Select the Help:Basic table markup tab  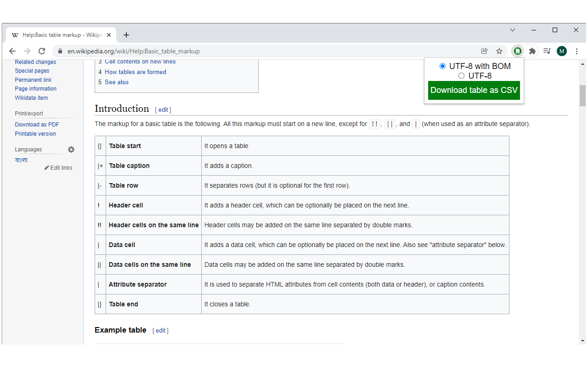(x=60, y=34)
